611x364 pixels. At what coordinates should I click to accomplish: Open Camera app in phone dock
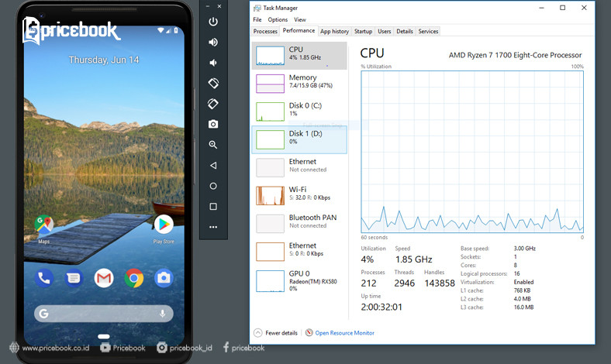coord(164,278)
